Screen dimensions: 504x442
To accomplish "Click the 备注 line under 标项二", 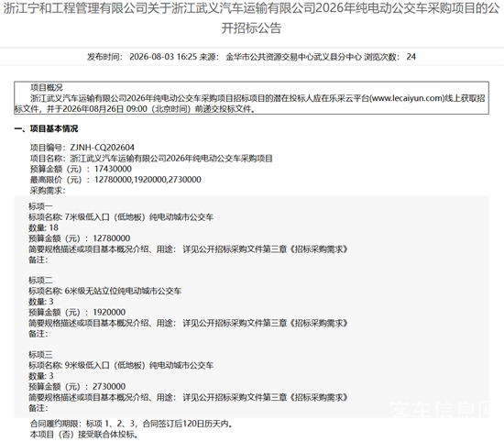I will 38,334.
